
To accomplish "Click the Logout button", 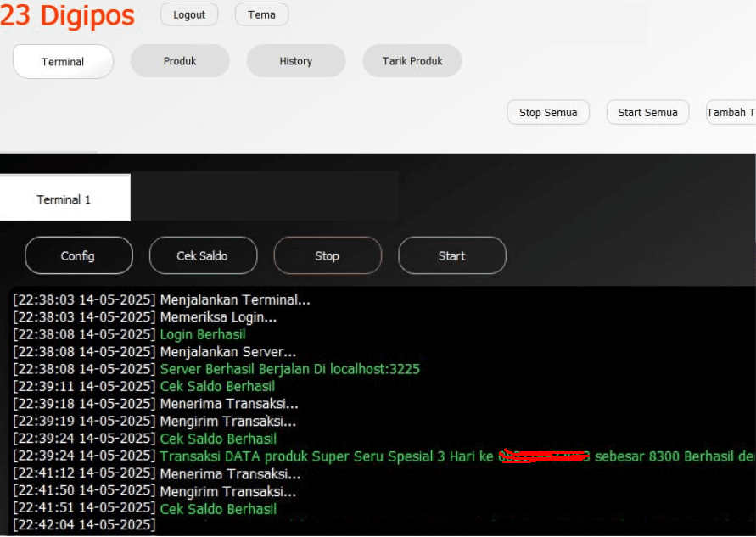I will (189, 14).
